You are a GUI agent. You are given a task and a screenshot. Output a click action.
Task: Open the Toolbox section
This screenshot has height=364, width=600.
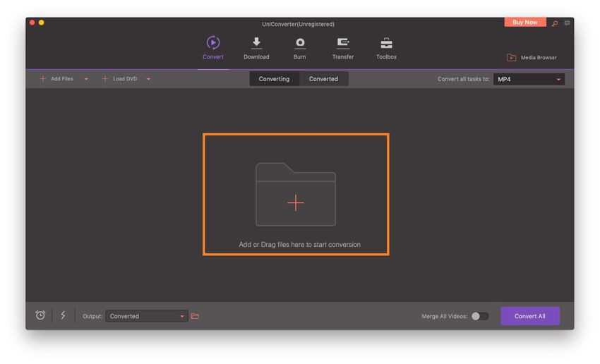tap(386, 48)
